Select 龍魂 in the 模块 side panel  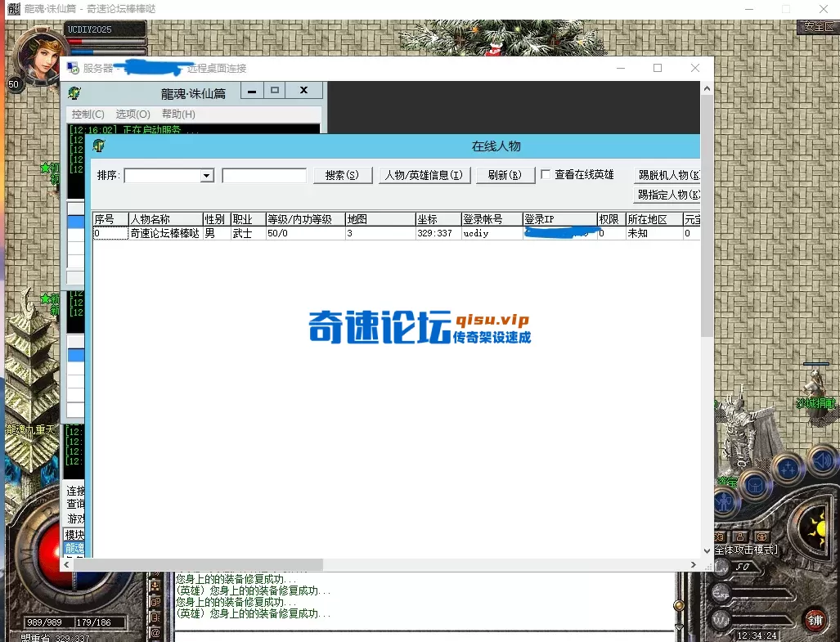[x=74, y=545]
